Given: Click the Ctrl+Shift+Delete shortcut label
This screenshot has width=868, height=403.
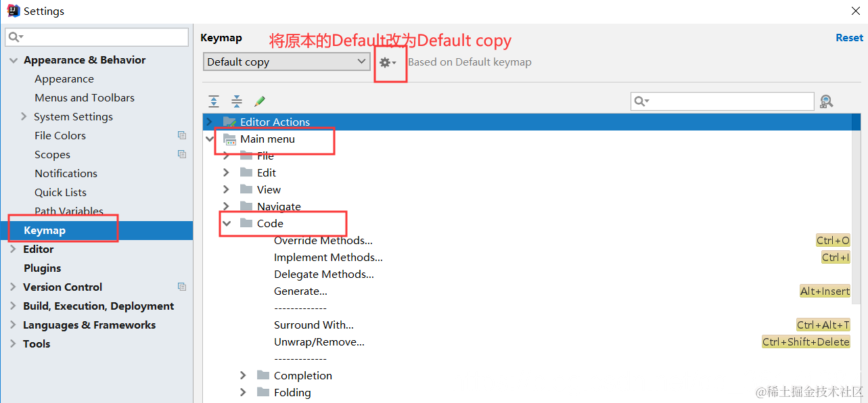Looking at the screenshot, I should [806, 341].
